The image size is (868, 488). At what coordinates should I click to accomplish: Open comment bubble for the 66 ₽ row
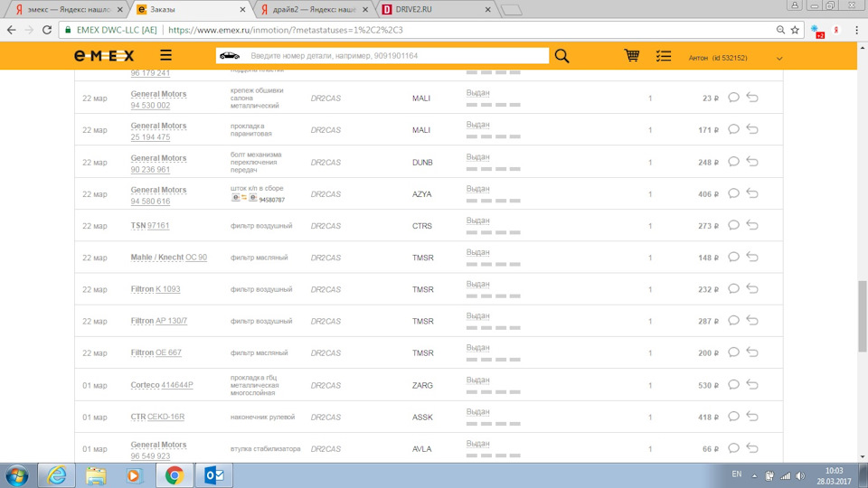point(733,448)
